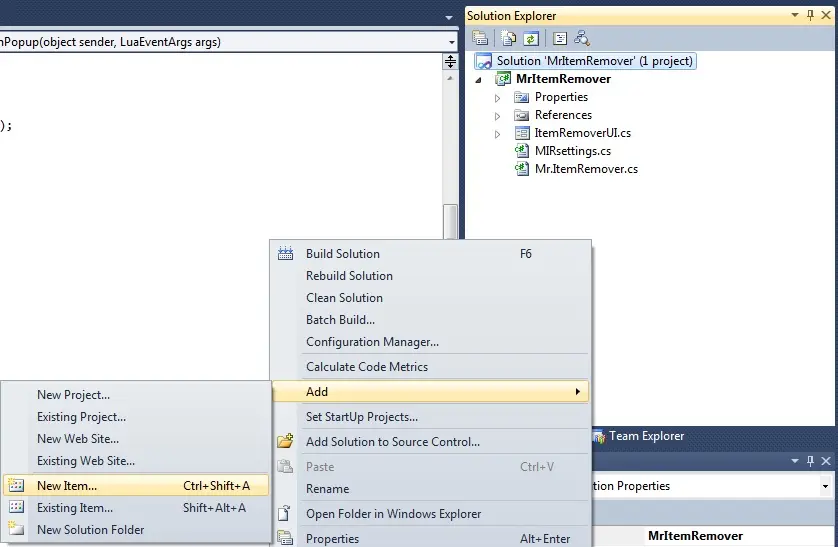Choose Properties at bottom of context menu
The width and height of the screenshot is (838, 547).
tap(431, 538)
